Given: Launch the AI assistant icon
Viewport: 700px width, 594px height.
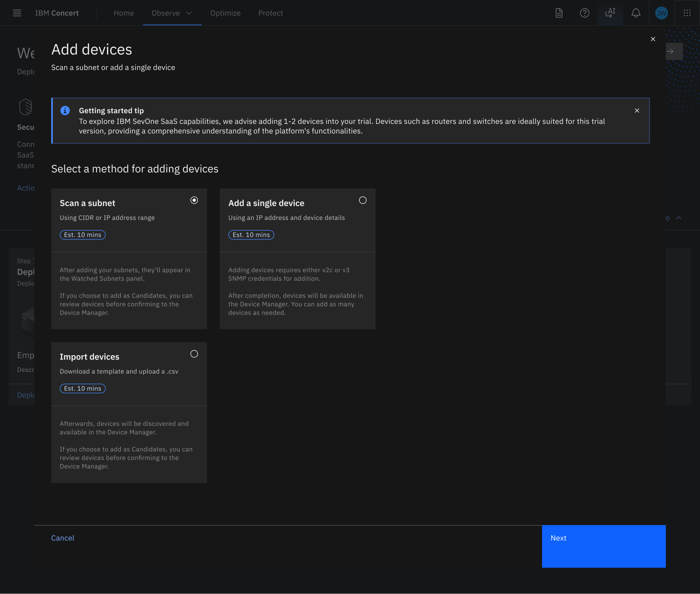Looking at the screenshot, I should pos(610,13).
